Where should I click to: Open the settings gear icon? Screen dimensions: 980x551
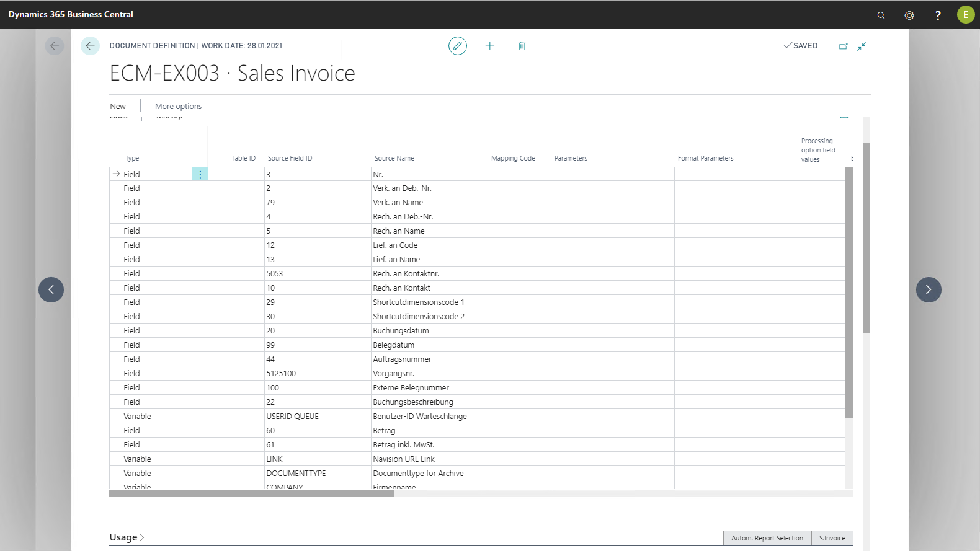(x=909, y=15)
